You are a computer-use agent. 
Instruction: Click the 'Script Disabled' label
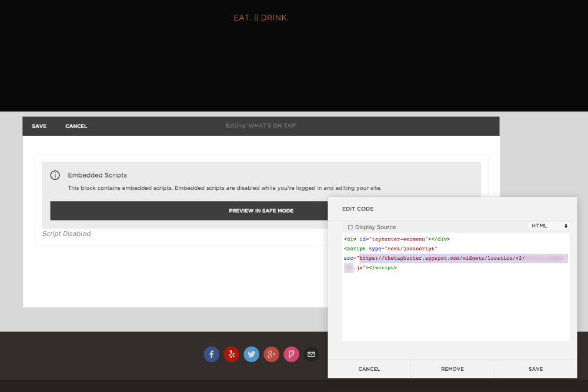point(66,233)
